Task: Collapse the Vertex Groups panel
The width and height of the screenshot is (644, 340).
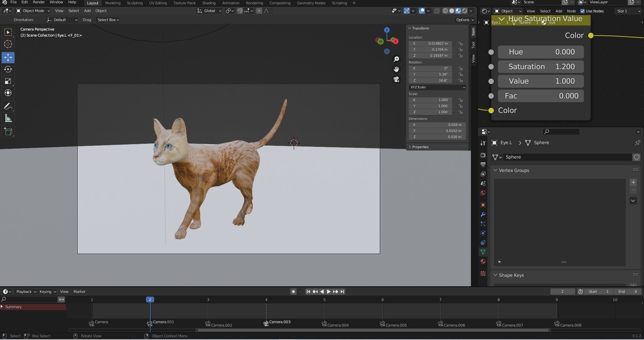Action: click(x=495, y=170)
